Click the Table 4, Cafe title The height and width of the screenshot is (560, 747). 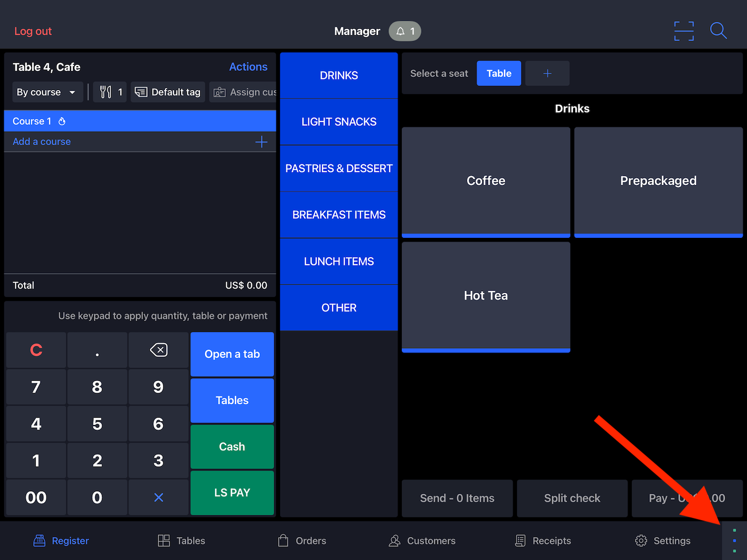(46, 67)
